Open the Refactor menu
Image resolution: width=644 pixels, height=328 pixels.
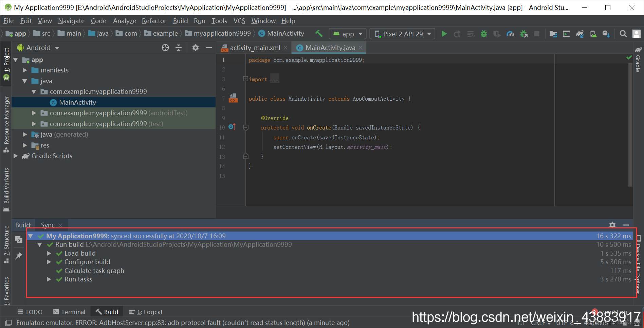click(154, 21)
